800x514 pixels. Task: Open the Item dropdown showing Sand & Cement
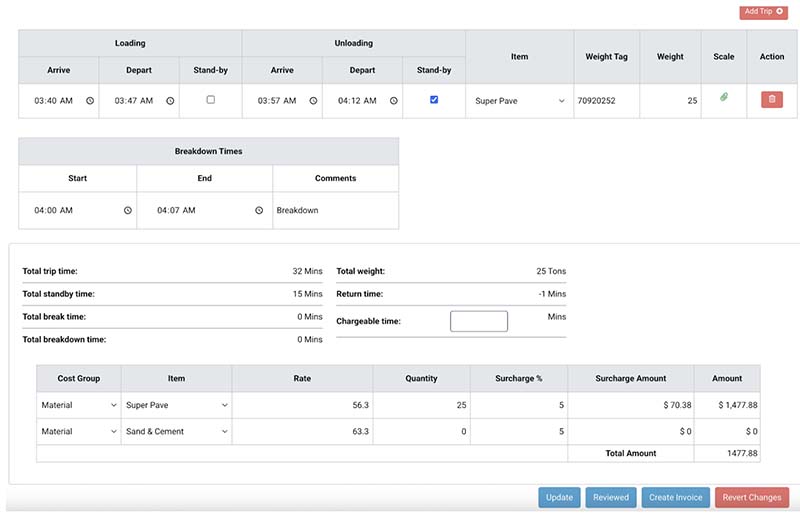177,431
